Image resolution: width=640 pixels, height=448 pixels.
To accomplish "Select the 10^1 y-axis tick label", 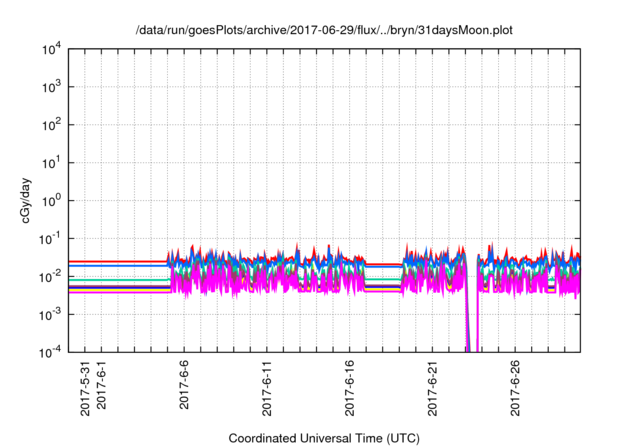I will pyautogui.click(x=53, y=163).
